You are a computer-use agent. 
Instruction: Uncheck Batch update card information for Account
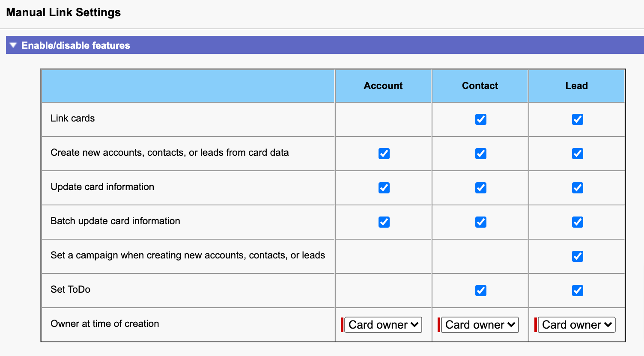click(x=384, y=222)
